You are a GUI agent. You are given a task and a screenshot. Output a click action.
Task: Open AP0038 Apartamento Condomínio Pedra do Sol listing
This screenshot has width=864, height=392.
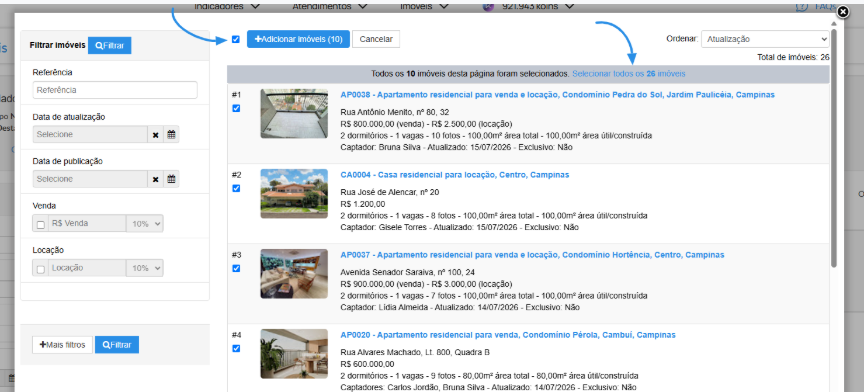pos(558,95)
